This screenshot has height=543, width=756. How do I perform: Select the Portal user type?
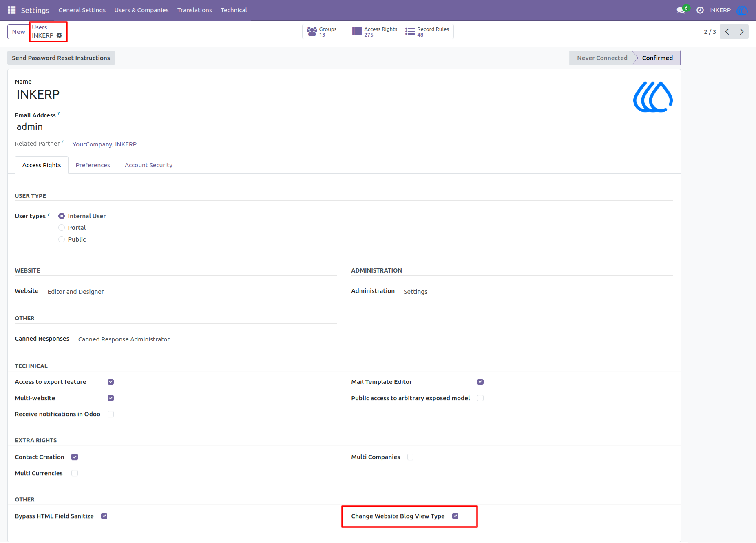click(62, 228)
